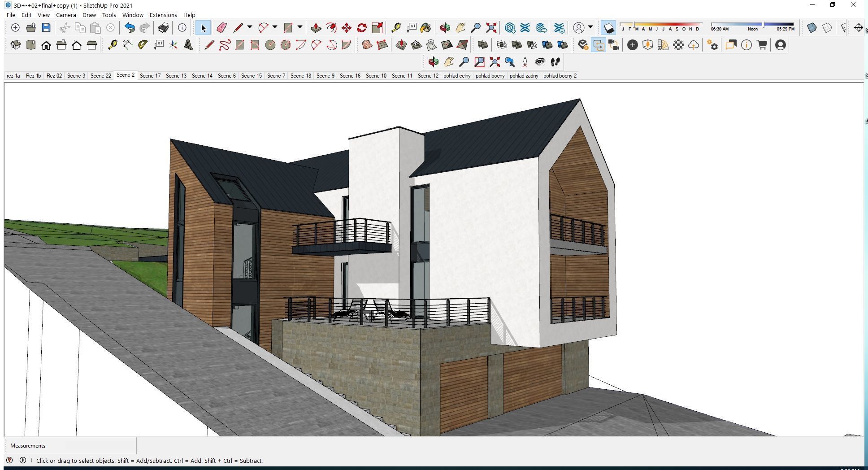Select the Pie arc tool
Viewport: 868px width, 470px height.
346,45
